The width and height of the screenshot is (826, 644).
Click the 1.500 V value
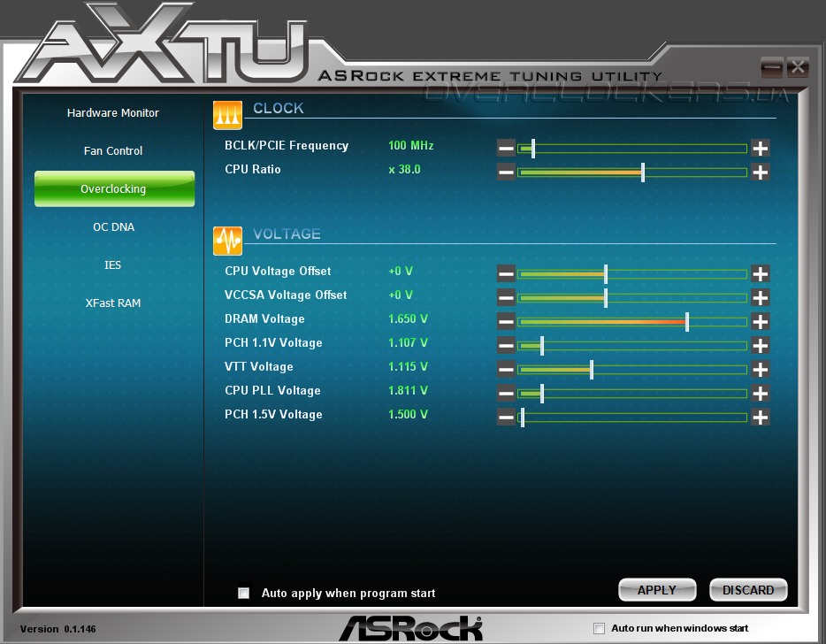tap(408, 414)
